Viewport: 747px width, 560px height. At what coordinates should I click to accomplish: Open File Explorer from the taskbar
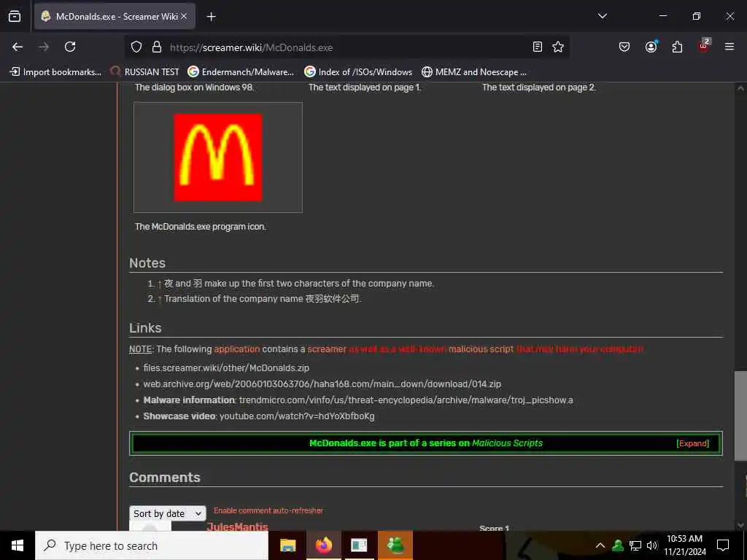287,545
